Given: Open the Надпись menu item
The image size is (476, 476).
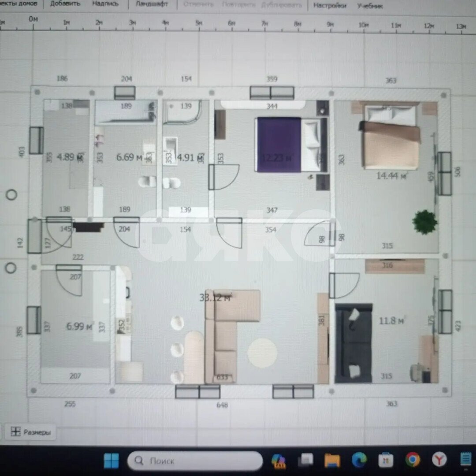Looking at the screenshot, I should tap(105, 4).
